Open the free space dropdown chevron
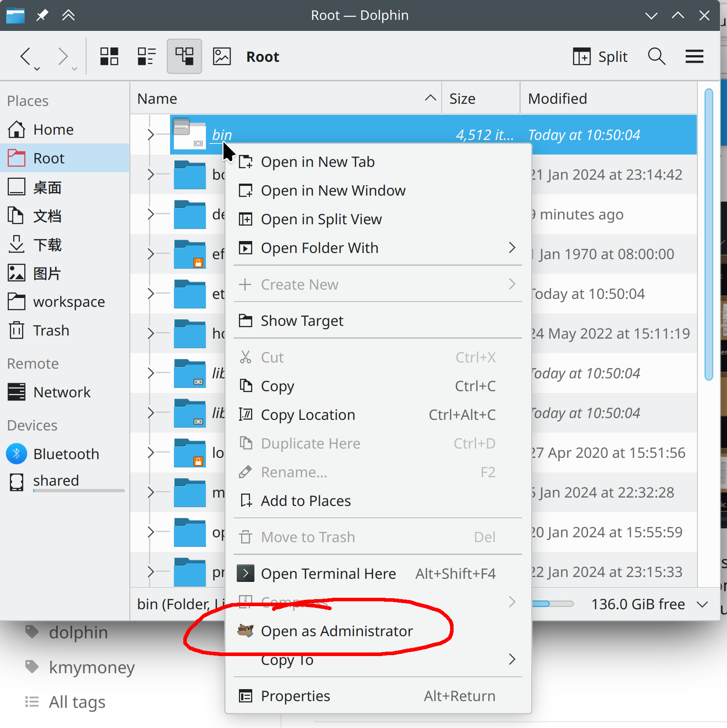 (702, 604)
